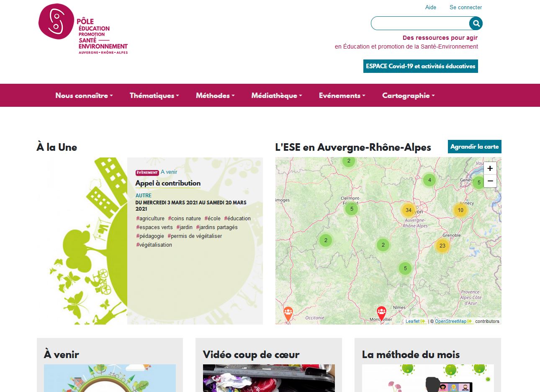This screenshot has height=392, width=540.
Task: Click the cluster 5 north of Nîmes
Action: pos(405,268)
